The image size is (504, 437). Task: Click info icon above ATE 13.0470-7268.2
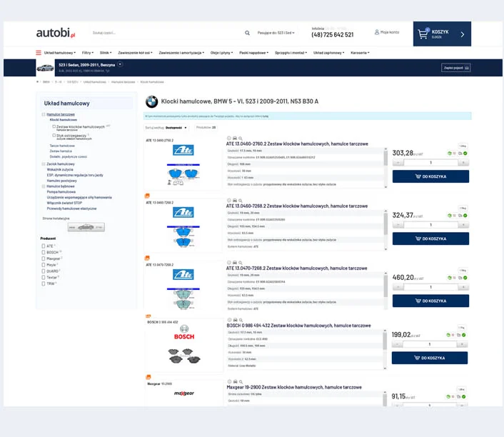coord(229,262)
